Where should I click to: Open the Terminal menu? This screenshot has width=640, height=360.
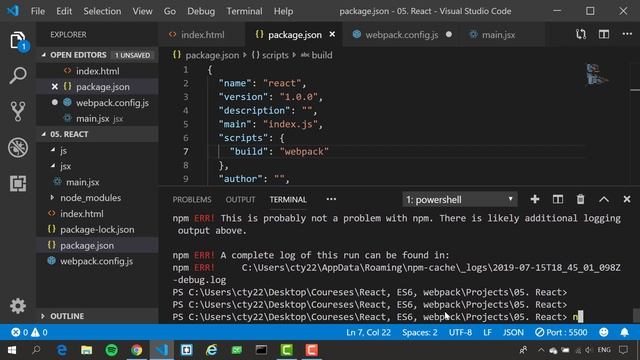coord(244,11)
